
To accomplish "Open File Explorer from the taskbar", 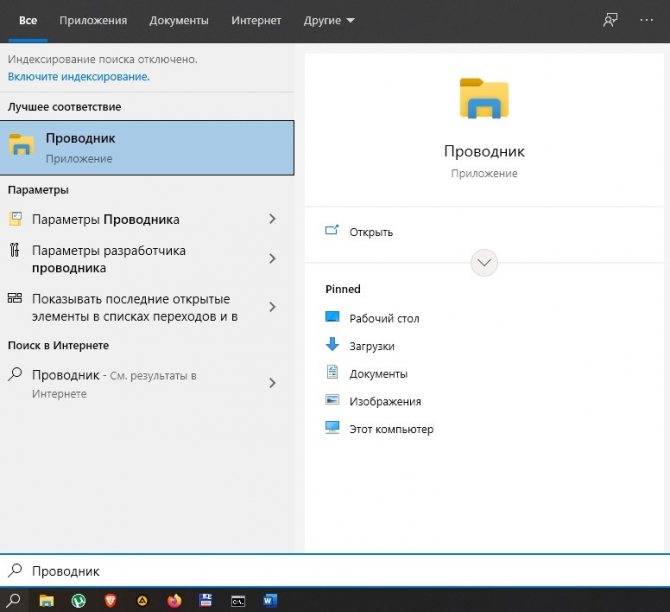I will click(x=46, y=601).
